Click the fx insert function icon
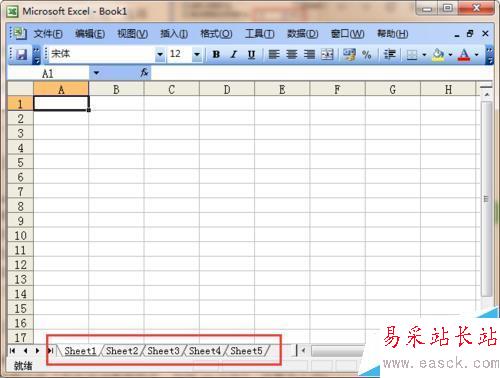500x378 pixels. (144, 72)
